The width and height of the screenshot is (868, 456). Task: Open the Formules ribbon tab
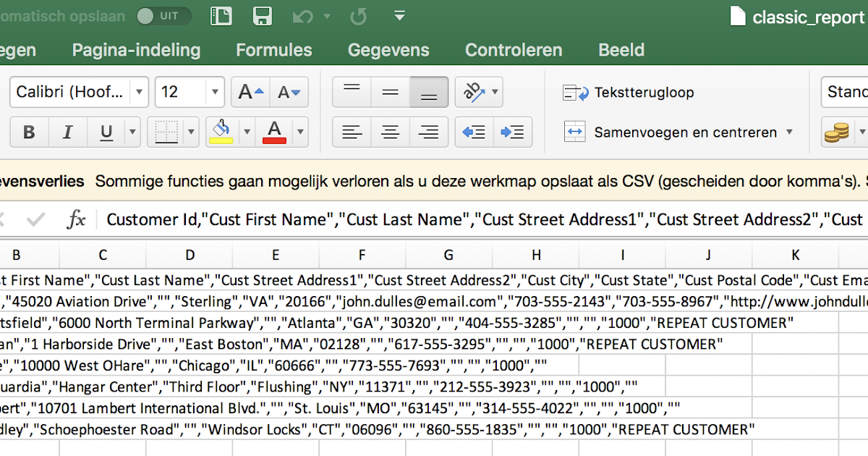274,50
